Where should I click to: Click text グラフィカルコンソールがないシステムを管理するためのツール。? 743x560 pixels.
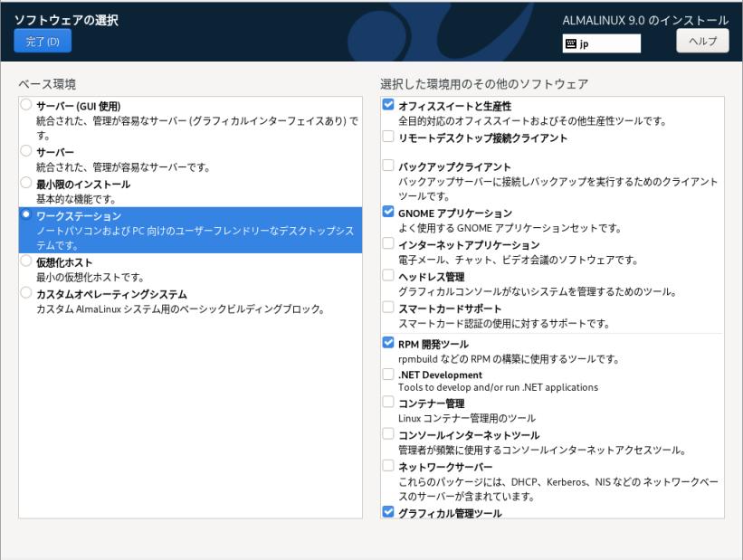pyautogui.click(x=538, y=292)
